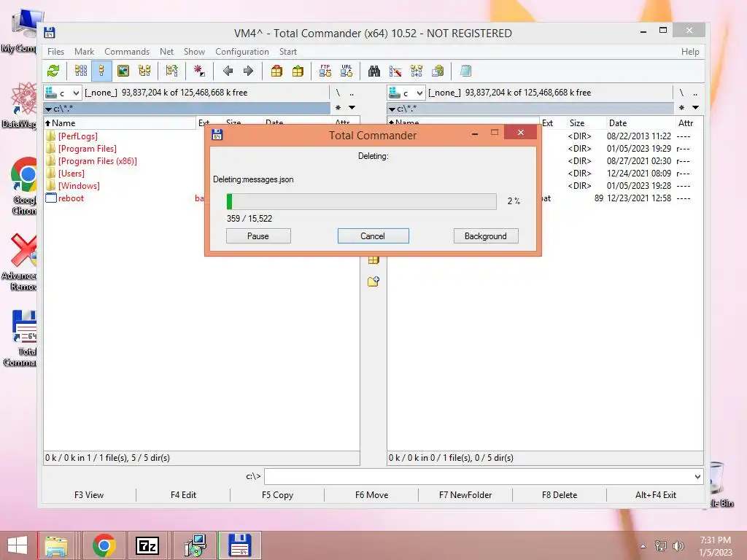747x560 pixels.
Task: Click the Pack files box icon
Action: 276,71
